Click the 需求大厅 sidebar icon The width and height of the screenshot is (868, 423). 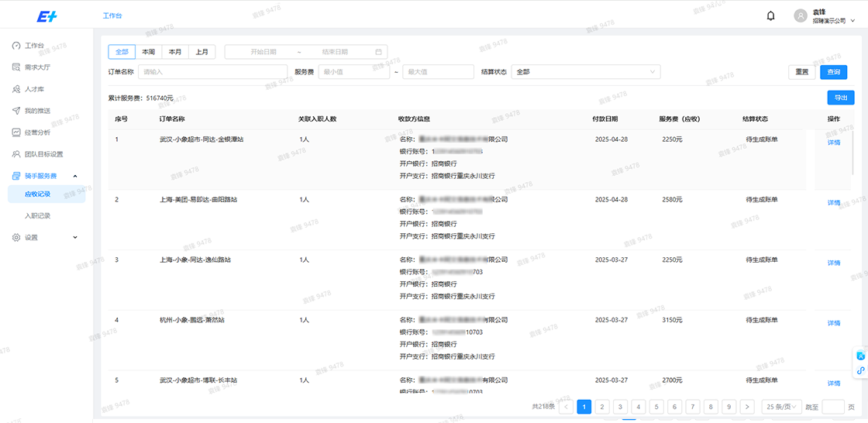click(16, 67)
